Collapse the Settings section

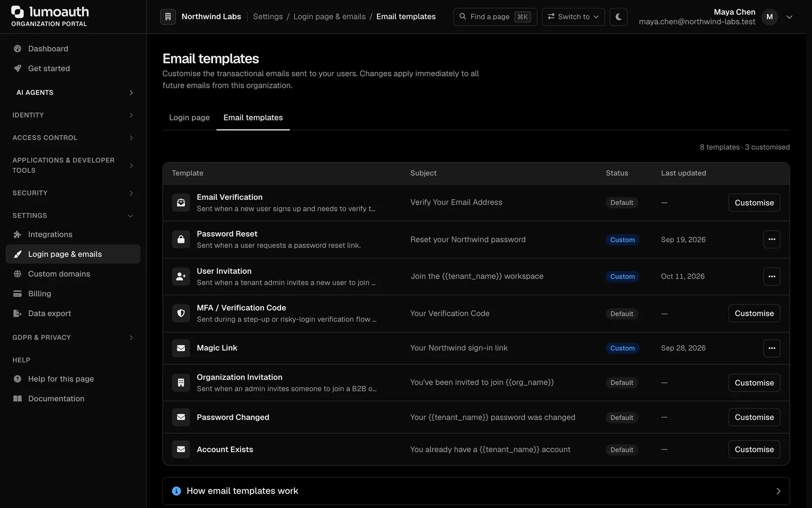[x=73, y=215]
